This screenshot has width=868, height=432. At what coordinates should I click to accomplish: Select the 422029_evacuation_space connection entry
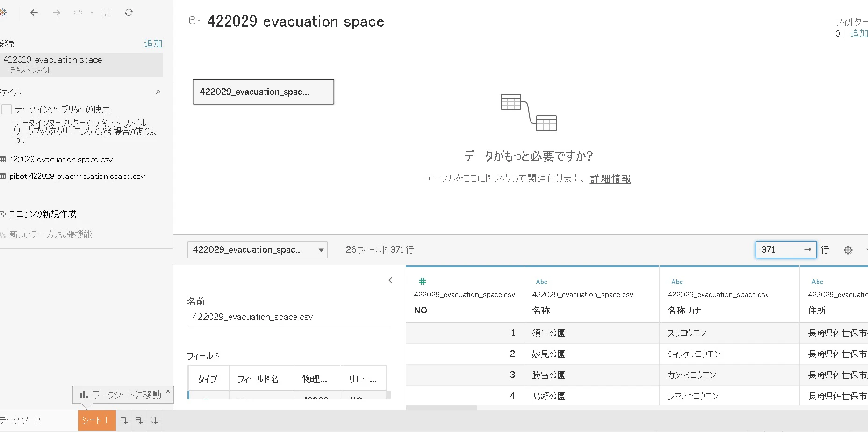coord(81,64)
